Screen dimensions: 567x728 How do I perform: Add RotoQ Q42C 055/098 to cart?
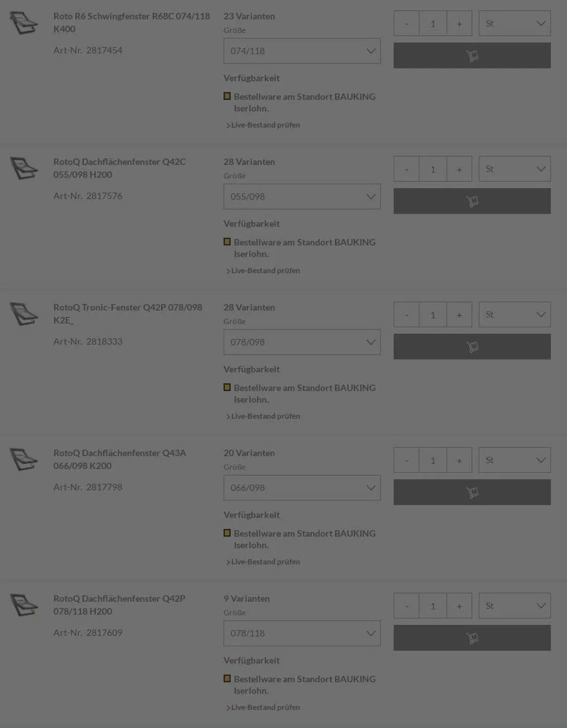(x=472, y=201)
